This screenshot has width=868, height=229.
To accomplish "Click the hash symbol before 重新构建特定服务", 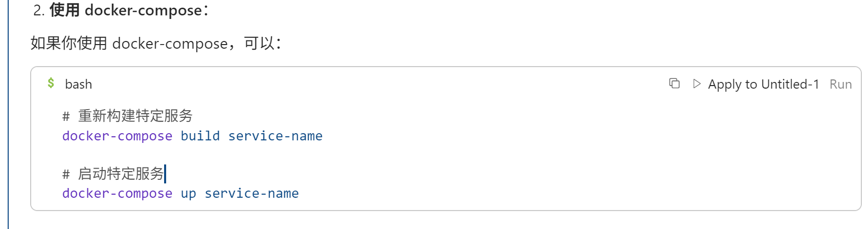I will click(66, 116).
